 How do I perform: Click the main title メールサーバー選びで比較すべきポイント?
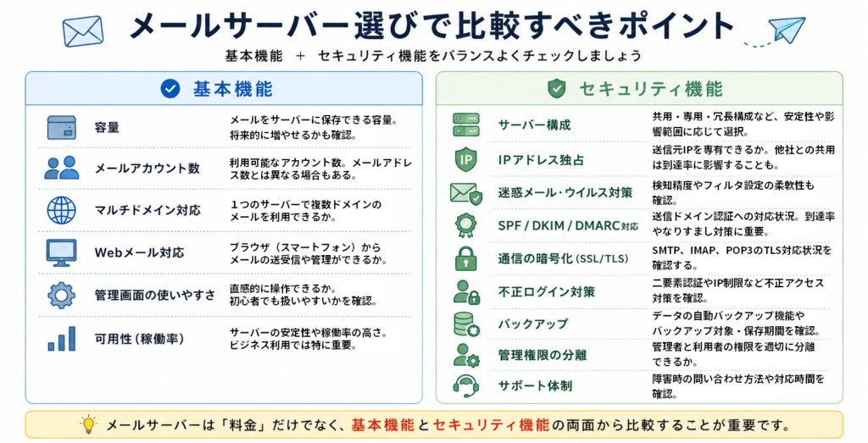pos(431,26)
